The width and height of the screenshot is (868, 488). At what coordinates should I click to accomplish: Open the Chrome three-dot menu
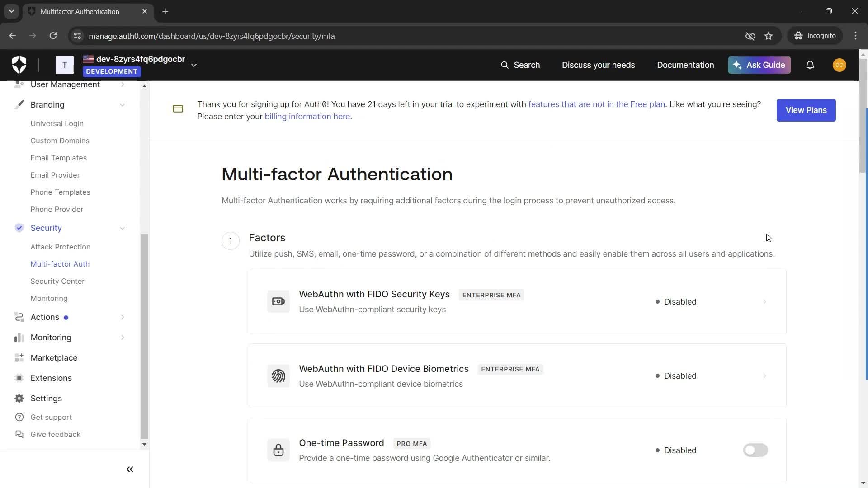click(x=855, y=36)
